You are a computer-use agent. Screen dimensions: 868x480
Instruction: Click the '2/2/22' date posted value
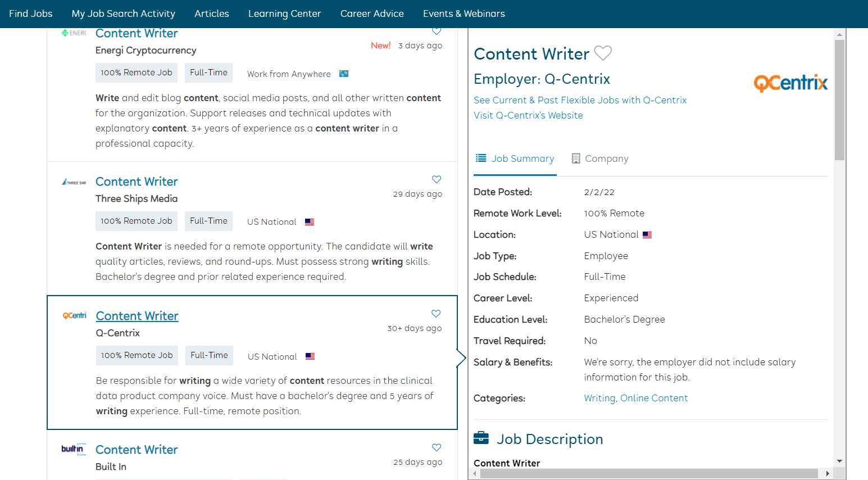599,192
